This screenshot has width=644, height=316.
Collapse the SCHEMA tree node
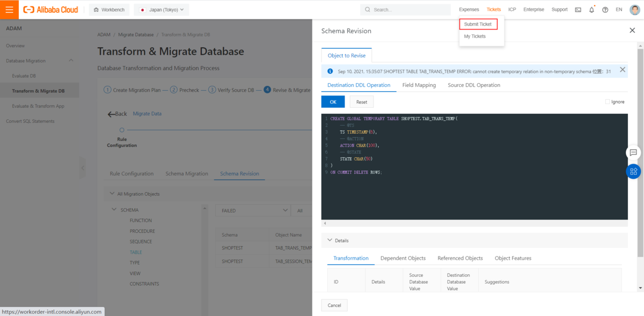click(114, 210)
